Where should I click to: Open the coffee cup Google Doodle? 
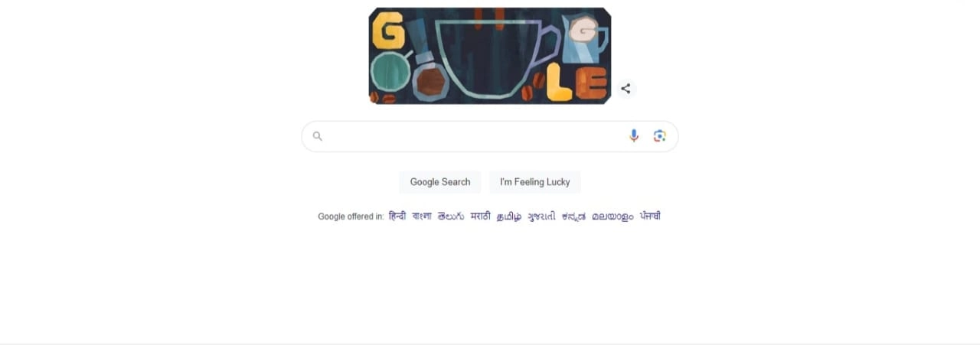(490, 56)
